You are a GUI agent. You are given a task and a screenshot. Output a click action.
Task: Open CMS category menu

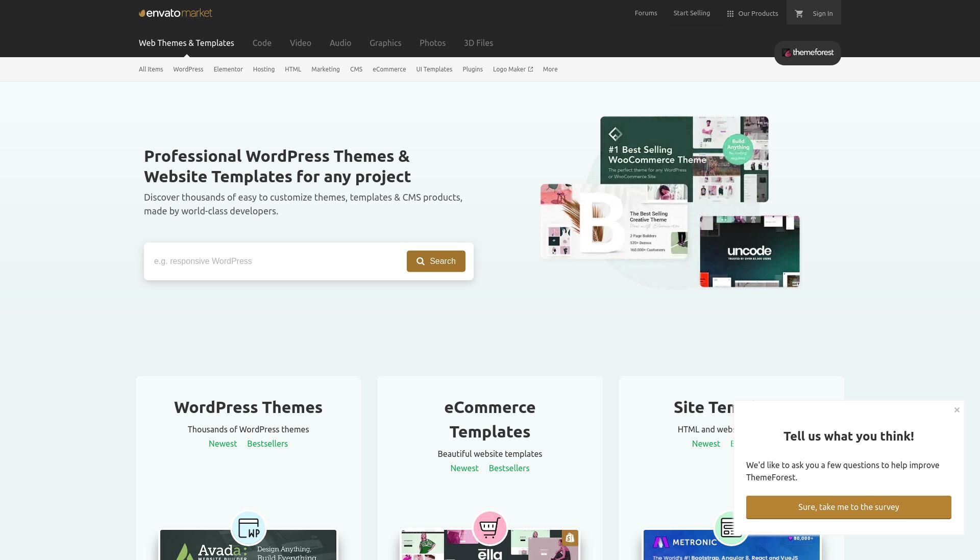(356, 69)
